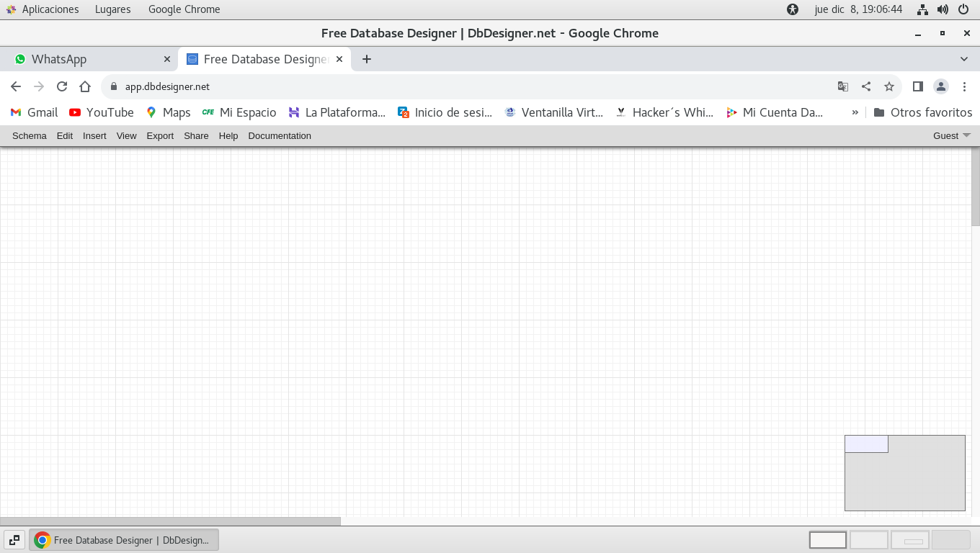Toggle the Chrome side panel icon
980x553 pixels.
917,86
